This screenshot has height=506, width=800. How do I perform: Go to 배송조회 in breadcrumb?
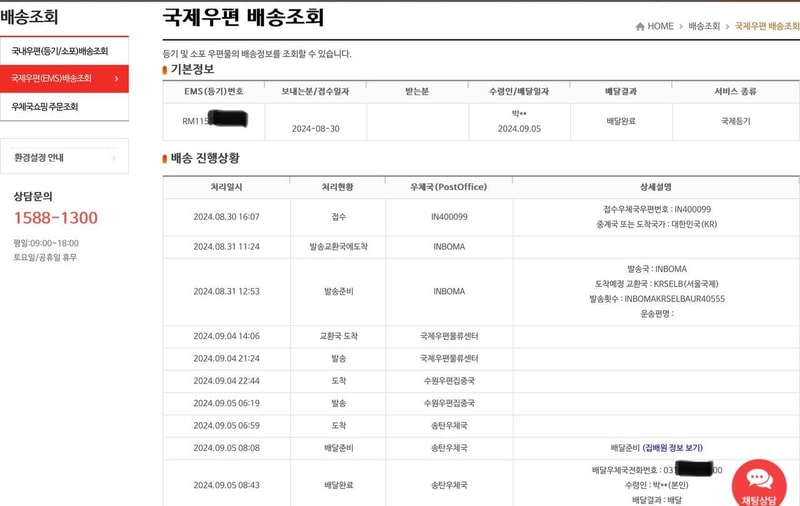(x=704, y=26)
